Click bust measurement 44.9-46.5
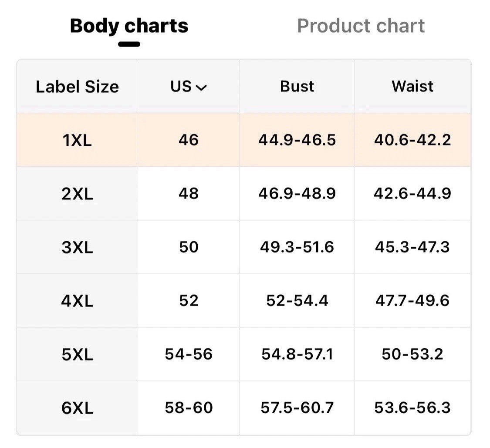The image size is (490, 448). coord(297,140)
